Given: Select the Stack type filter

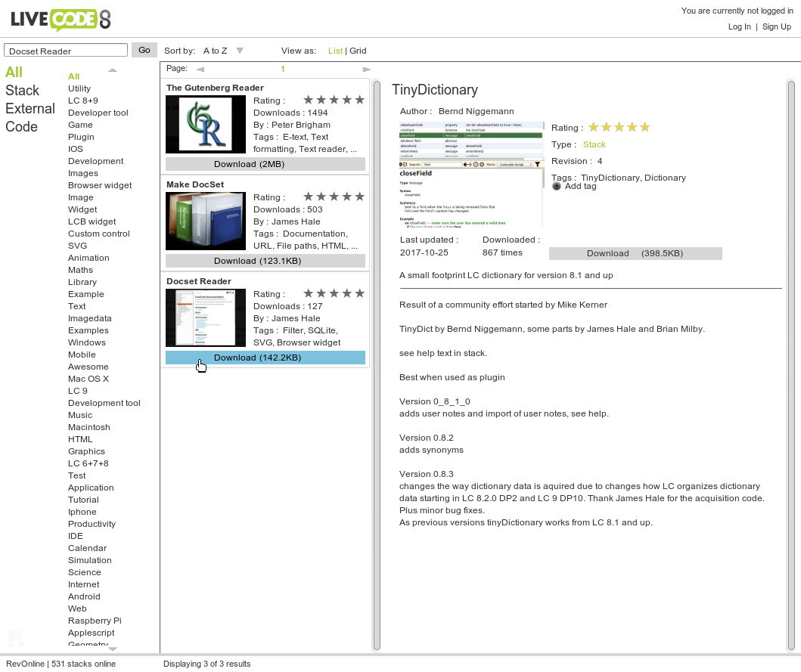Looking at the screenshot, I should 22,91.
